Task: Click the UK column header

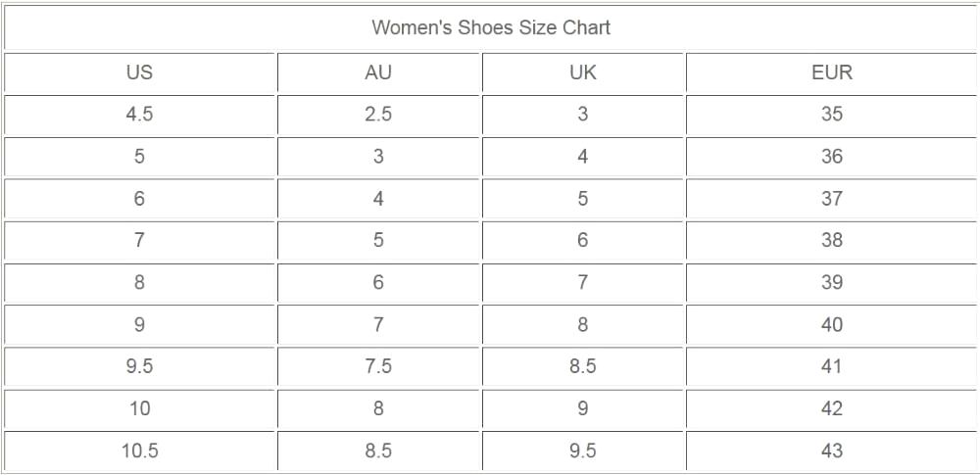Action: [582, 72]
